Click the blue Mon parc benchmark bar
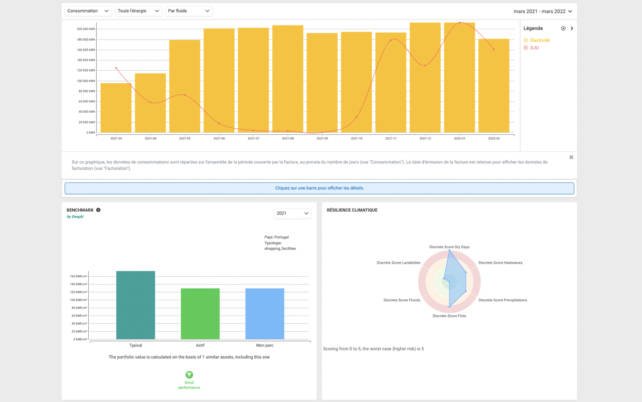The width and height of the screenshot is (642, 402). pyautogui.click(x=265, y=312)
